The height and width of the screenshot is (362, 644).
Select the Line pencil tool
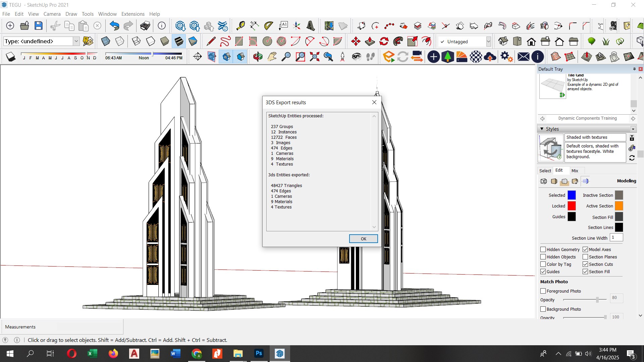coord(211,42)
